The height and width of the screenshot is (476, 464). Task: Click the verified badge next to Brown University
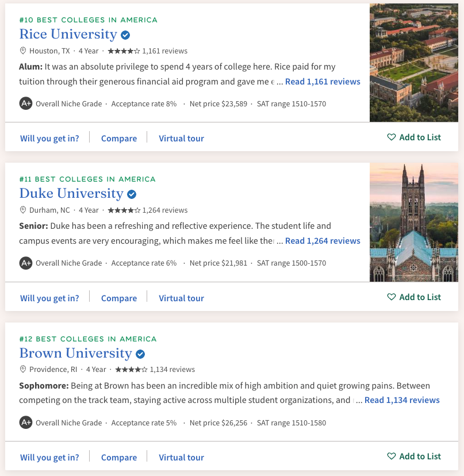[x=140, y=354]
